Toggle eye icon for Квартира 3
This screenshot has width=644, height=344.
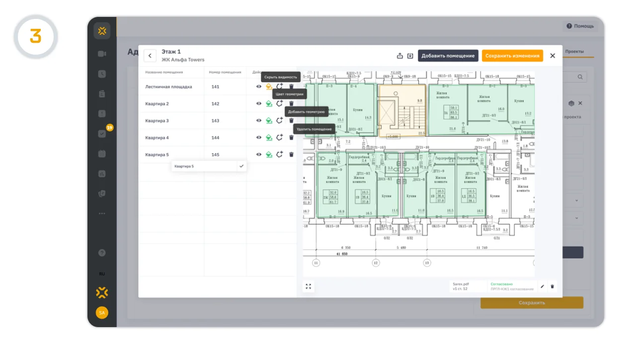pos(258,120)
